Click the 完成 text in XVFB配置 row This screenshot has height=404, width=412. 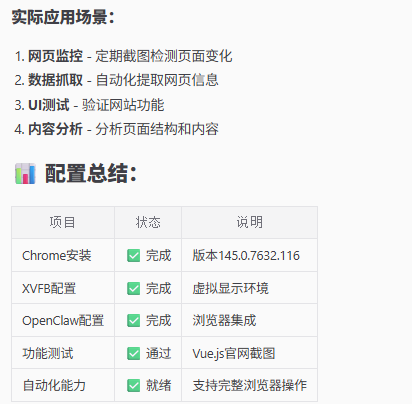(x=158, y=288)
